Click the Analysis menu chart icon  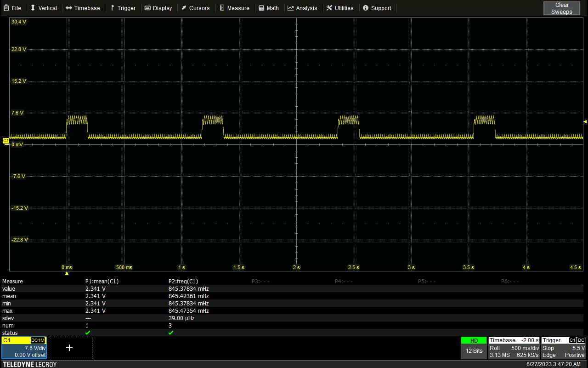(x=290, y=8)
